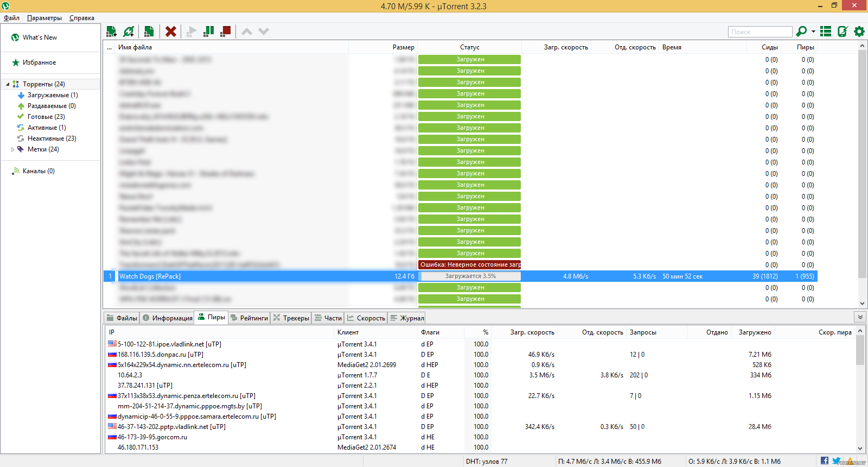Click Watch Dogs progress bar 3.5%
The height and width of the screenshot is (467, 868).
pyautogui.click(x=470, y=276)
